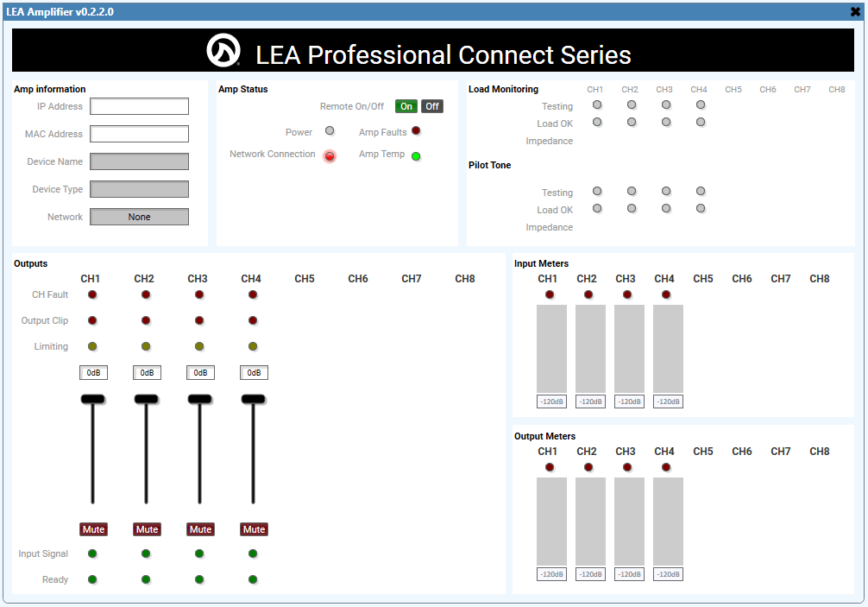Click the red Network Connection LED
Screen dimensions: 868x607
330,156
